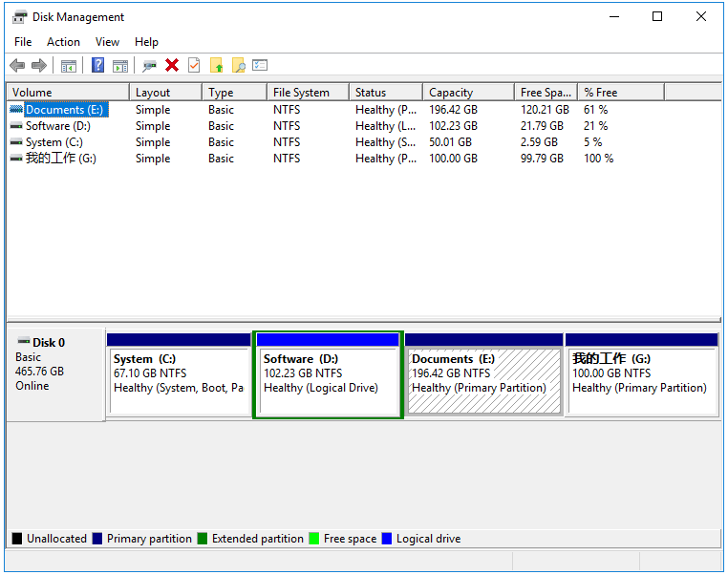Click the checklist settings toolbar icon
The image size is (728, 575).
point(260,66)
